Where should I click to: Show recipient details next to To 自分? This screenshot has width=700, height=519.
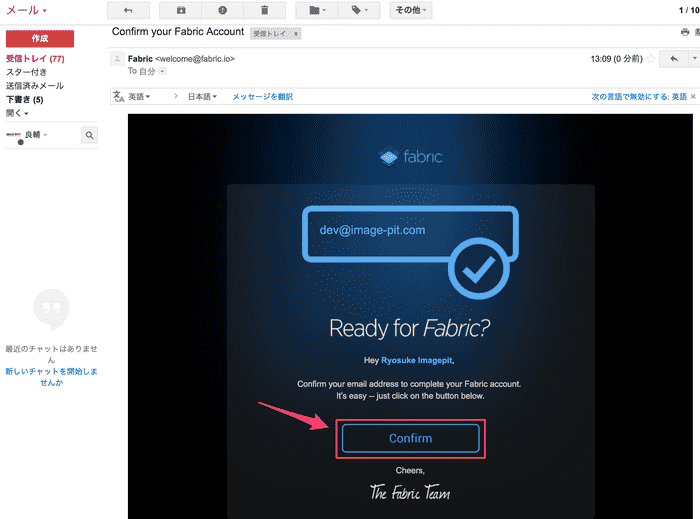tap(162, 72)
